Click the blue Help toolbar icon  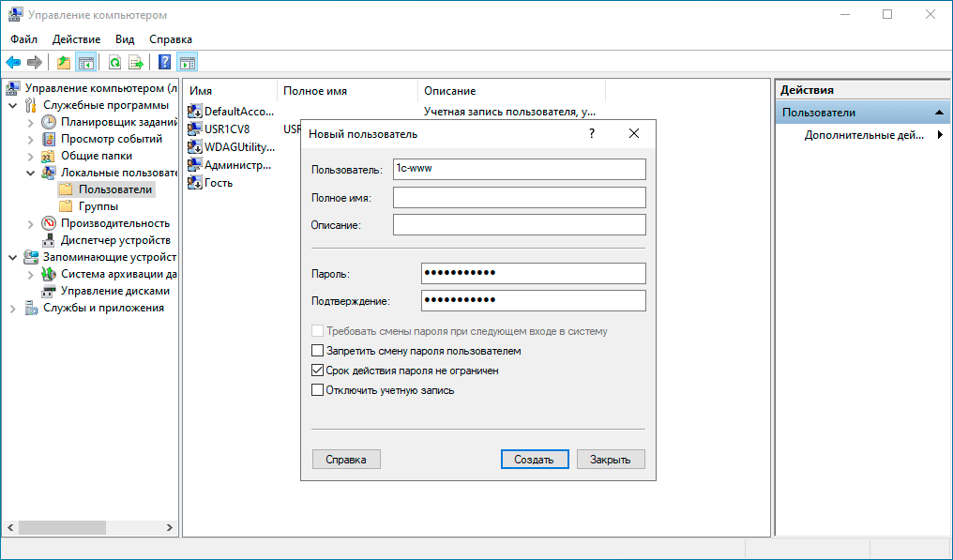click(164, 62)
